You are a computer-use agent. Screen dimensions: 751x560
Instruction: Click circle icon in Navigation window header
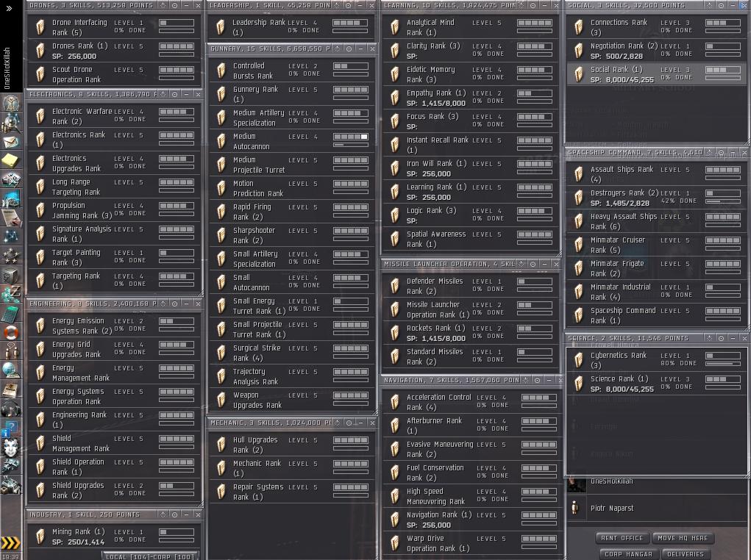pos(537,380)
